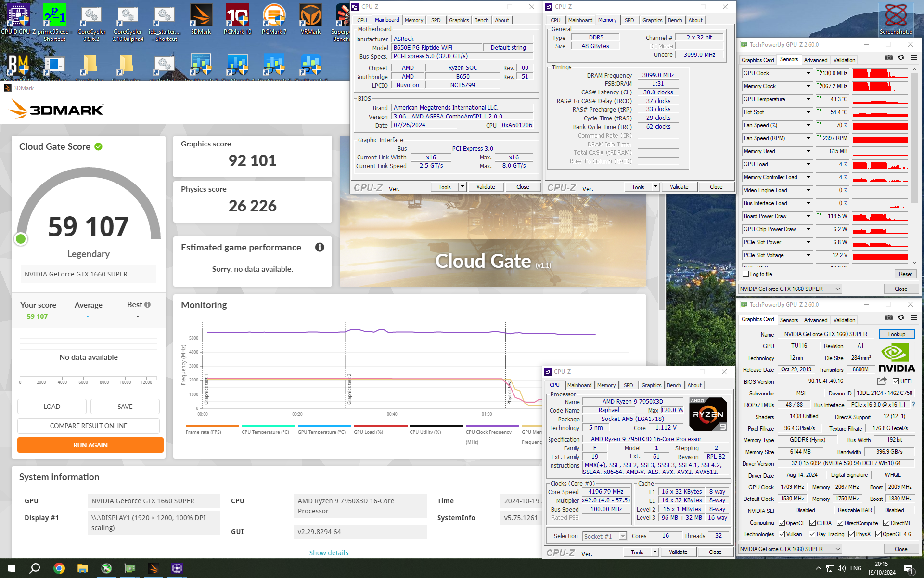
Task: Click camera screenshot icon in GPU-Z Sensors window
Action: pyautogui.click(x=888, y=58)
